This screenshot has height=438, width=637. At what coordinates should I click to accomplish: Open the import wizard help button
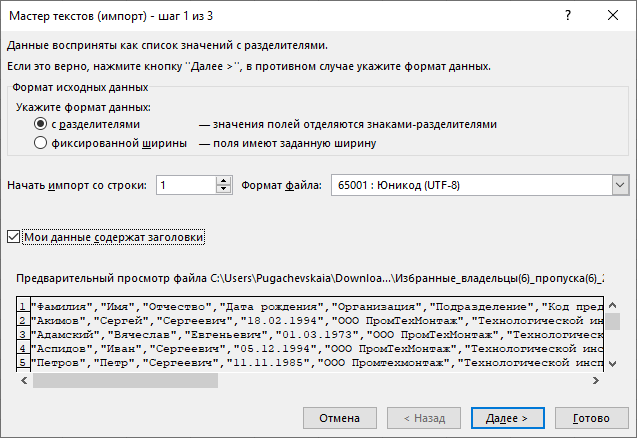[x=569, y=16]
